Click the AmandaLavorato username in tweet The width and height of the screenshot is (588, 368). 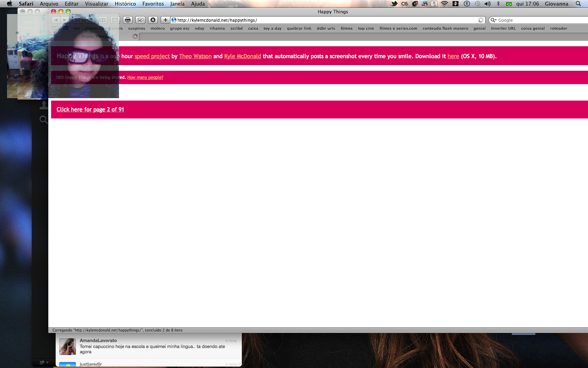(98, 340)
